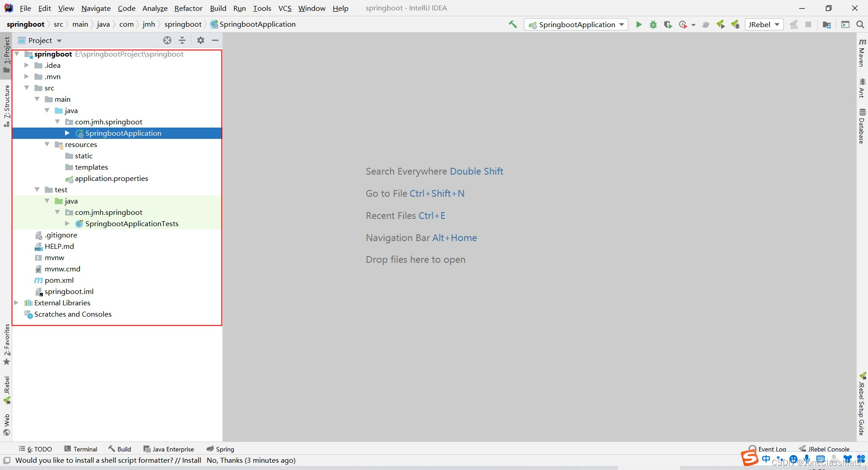Toggle the 1: Project side tab
This screenshot has width=868, height=470.
coord(6,54)
